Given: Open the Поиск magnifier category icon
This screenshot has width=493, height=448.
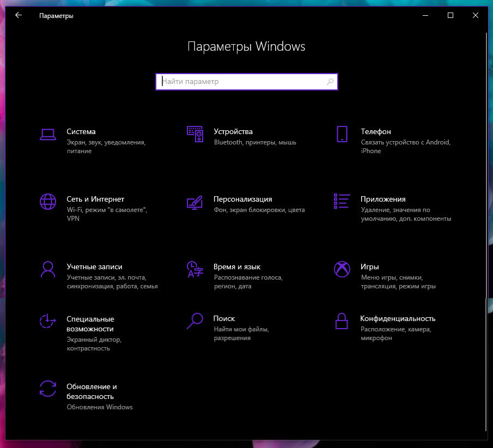Looking at the screenshot, I should coord(195,321).
